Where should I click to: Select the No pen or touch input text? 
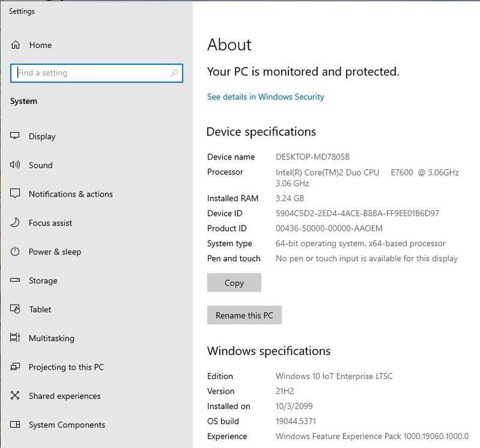click(367, 258)
